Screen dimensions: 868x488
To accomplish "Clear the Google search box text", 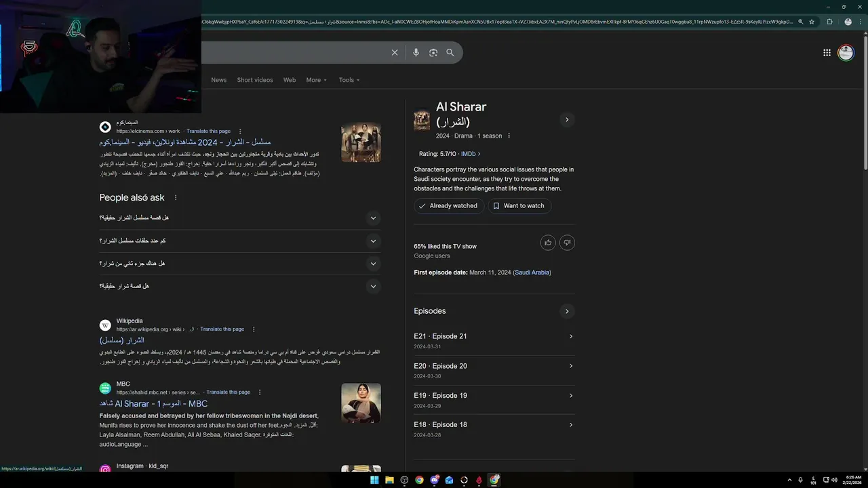I will point(395,53).
